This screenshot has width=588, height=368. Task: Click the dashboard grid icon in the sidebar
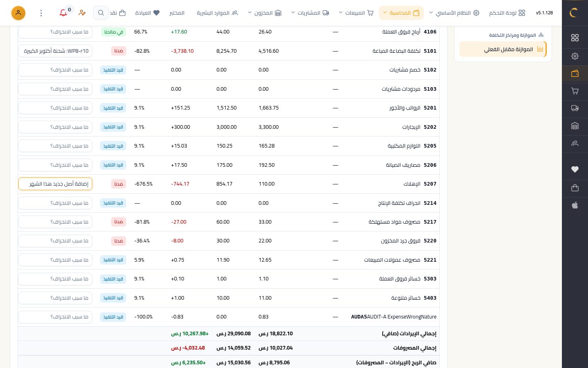pos(575,38)
